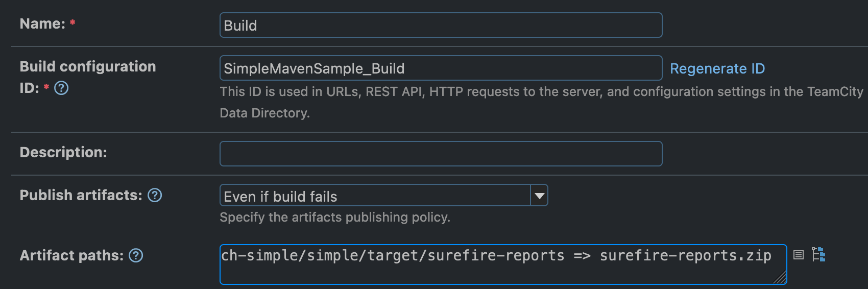Click the Regenerate ID link
This screenshot has width=868, height=289.
pos(717,68)
